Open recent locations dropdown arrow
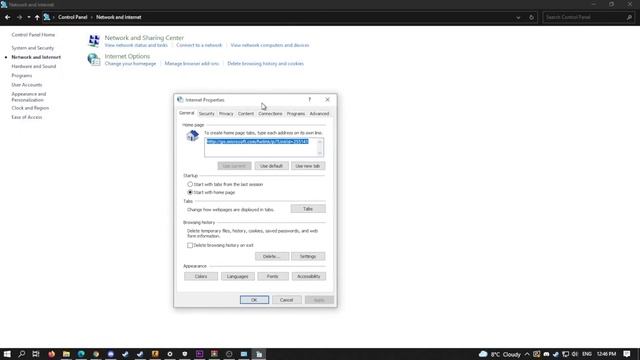Screen dimensions: 640x360 [29, 17]
